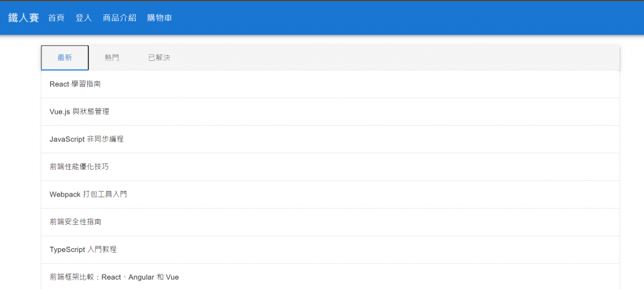Screen dimensions: 644x289
Task: Click the 鐵人賽 brand title
Action: (x=23, y=18)
